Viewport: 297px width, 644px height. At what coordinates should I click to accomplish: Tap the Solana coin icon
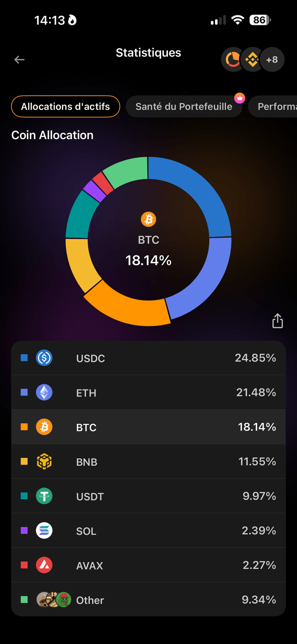[44, 531]
